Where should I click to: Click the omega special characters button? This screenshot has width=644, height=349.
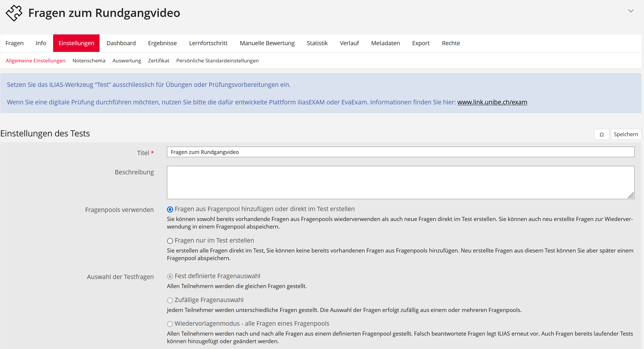[601, 134]
